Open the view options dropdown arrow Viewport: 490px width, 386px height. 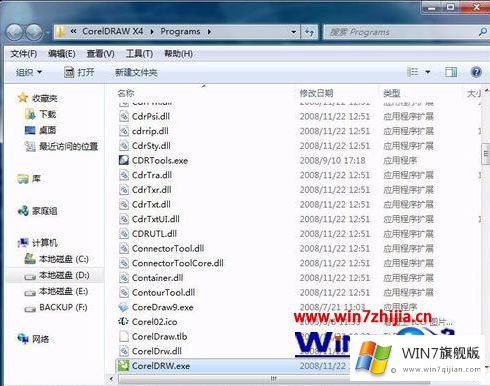pos(428,72)
